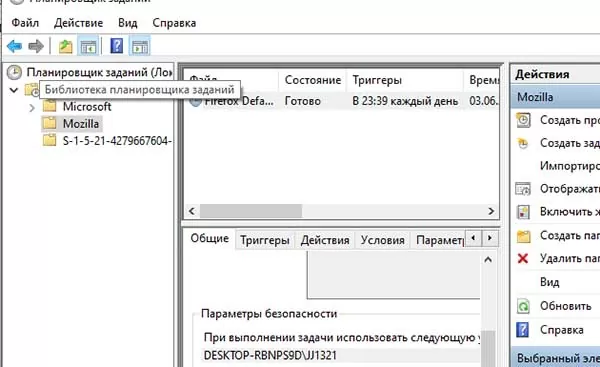
Task: Select S-1-5-21-4279667604 folder label
Action: coord(117,141)
